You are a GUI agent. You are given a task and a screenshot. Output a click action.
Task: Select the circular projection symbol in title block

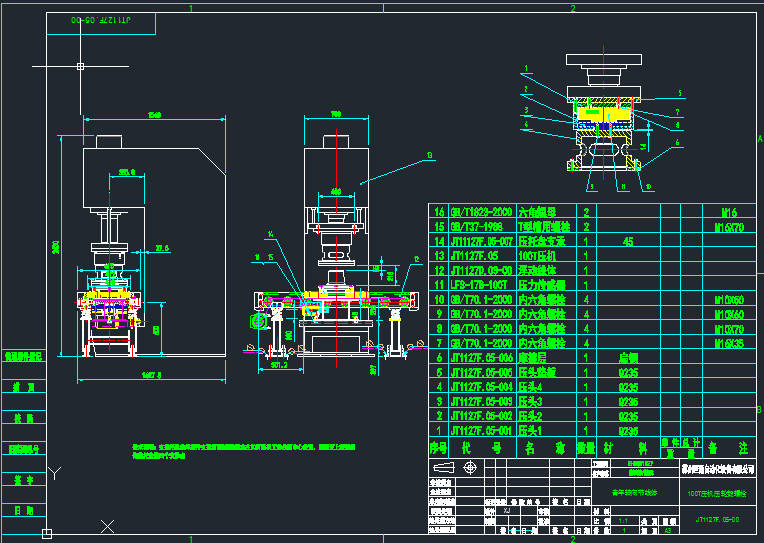[x=466, y=466]
